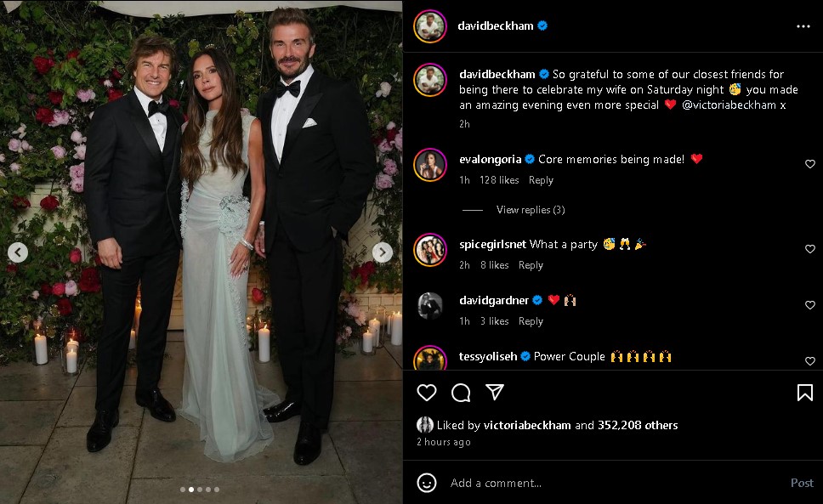
Task: Advance the carousel with the right arrow
Action: pyautogui.click(x=383, y=252)
